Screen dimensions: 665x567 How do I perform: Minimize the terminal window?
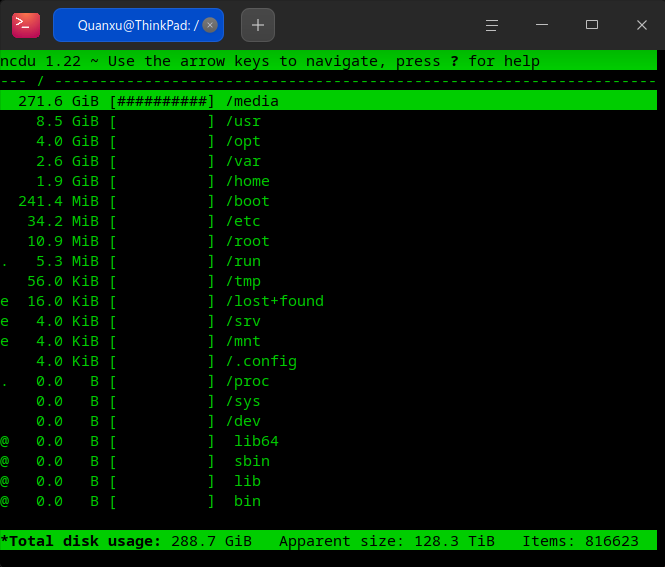(x=542, y=25)
